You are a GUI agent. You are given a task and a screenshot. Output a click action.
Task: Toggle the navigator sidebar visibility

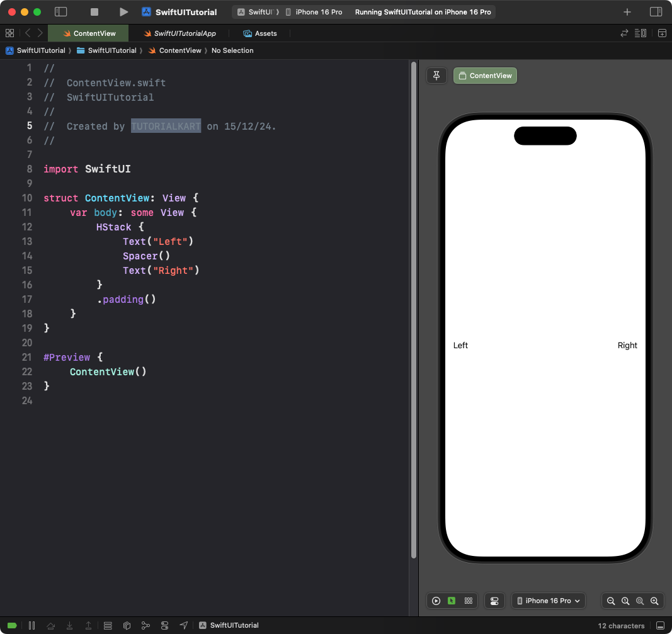[x=60, y=11]
